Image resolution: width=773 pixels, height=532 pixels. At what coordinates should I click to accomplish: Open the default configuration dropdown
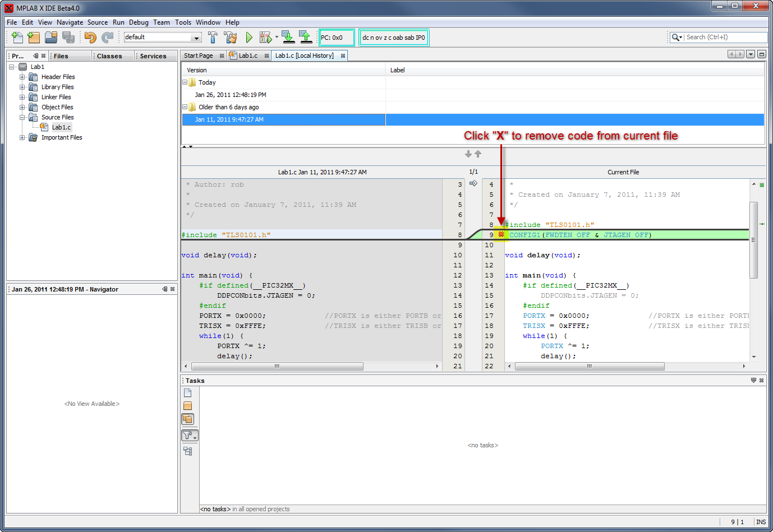point(196,38)
